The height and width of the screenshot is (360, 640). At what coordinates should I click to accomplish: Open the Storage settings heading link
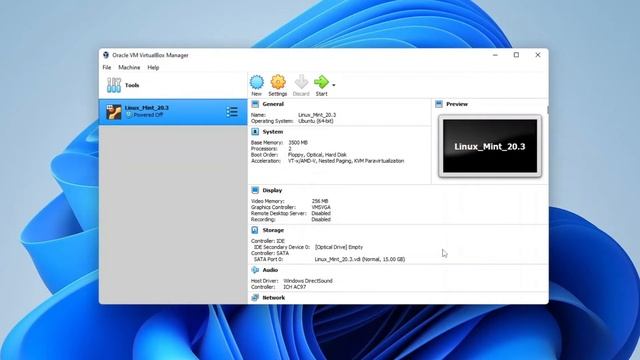[x=273, y=230]
